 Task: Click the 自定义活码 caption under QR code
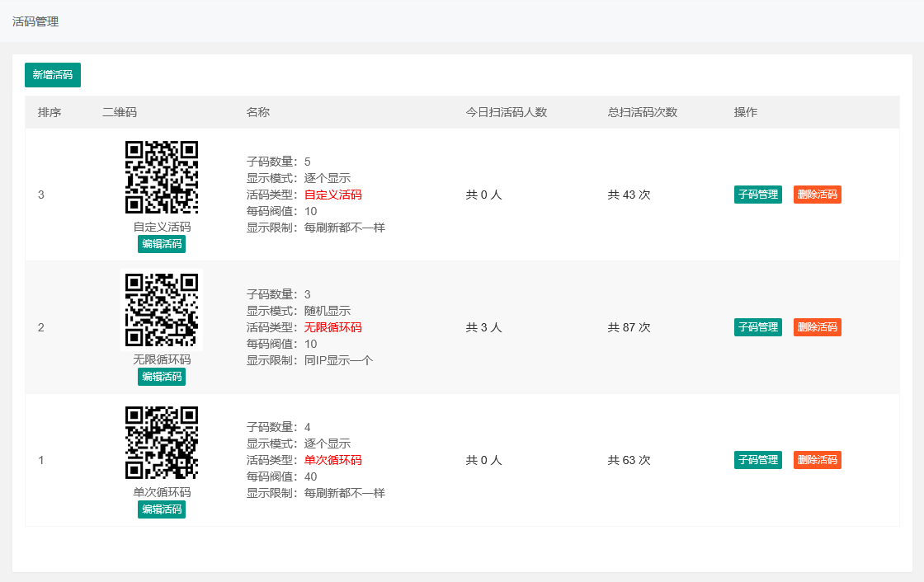(x=162, y=227)
